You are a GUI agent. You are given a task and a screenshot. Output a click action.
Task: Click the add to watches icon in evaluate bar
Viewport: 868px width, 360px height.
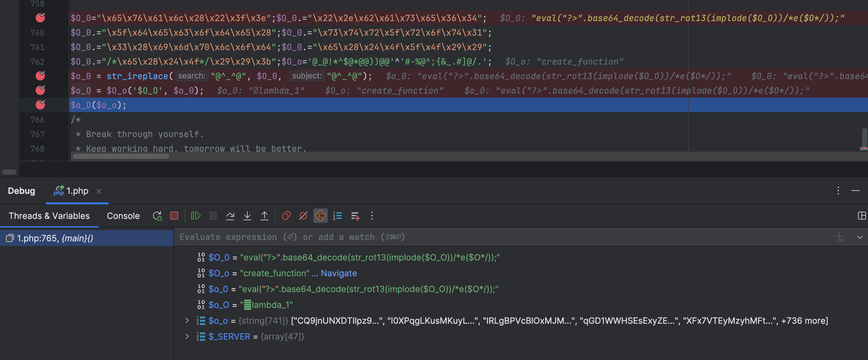tap(840, 237)
